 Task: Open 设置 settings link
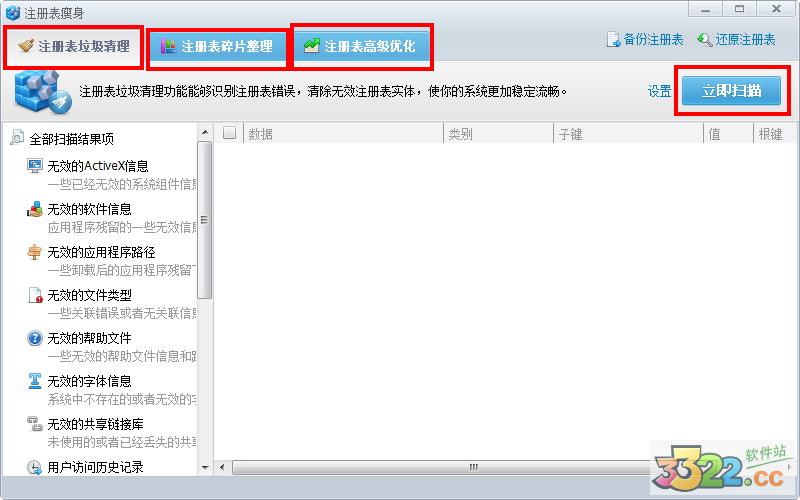[x=659, y=91]
